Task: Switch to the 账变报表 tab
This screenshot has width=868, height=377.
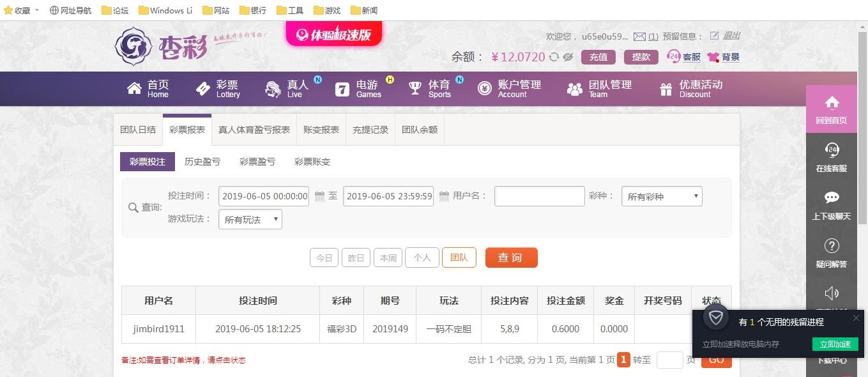Action: [x=321, y=130]
